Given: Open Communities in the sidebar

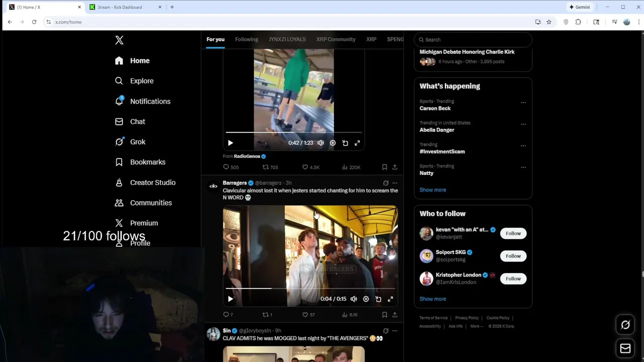Looking at the screenshot, I should click(143, 203).
